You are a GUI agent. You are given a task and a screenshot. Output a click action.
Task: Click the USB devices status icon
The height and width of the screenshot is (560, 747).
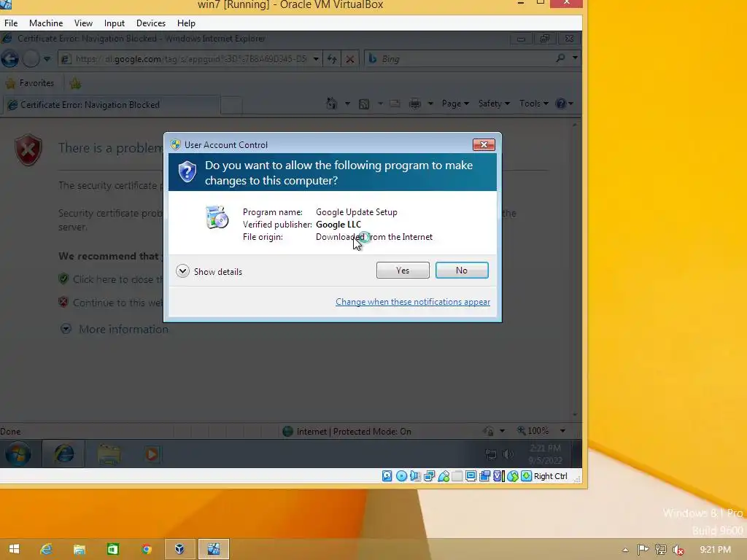tap(443, 475)
